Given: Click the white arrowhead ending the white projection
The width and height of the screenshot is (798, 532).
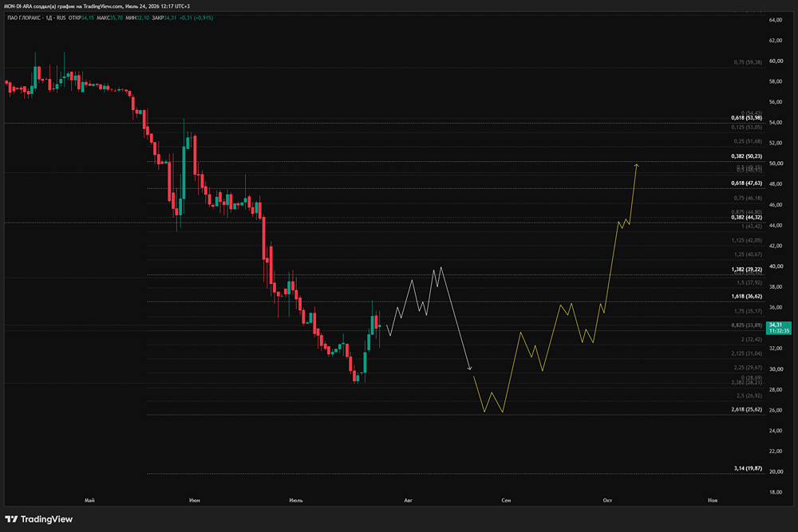Looking at the screenshot, I should 470,368.
